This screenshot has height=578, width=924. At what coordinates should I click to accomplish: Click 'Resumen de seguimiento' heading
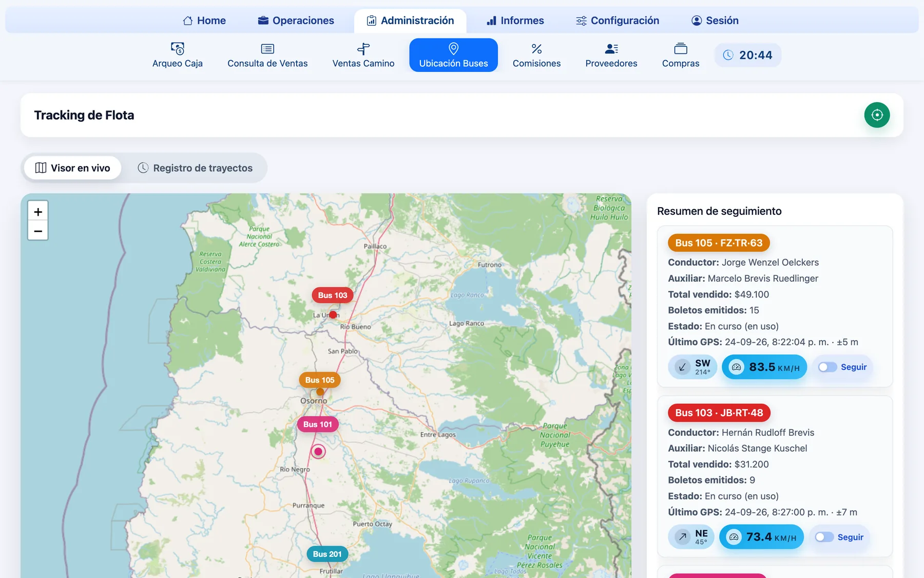[719, 211]
